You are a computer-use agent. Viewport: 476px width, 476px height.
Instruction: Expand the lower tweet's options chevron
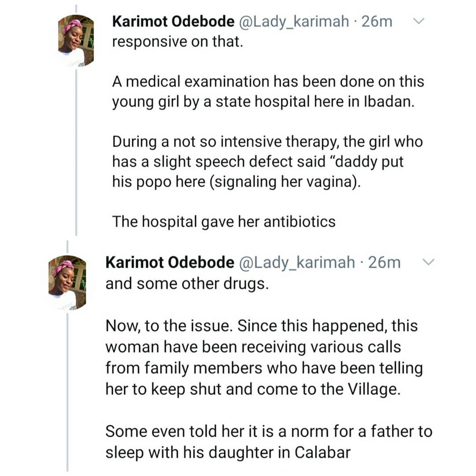pos(428,262)
